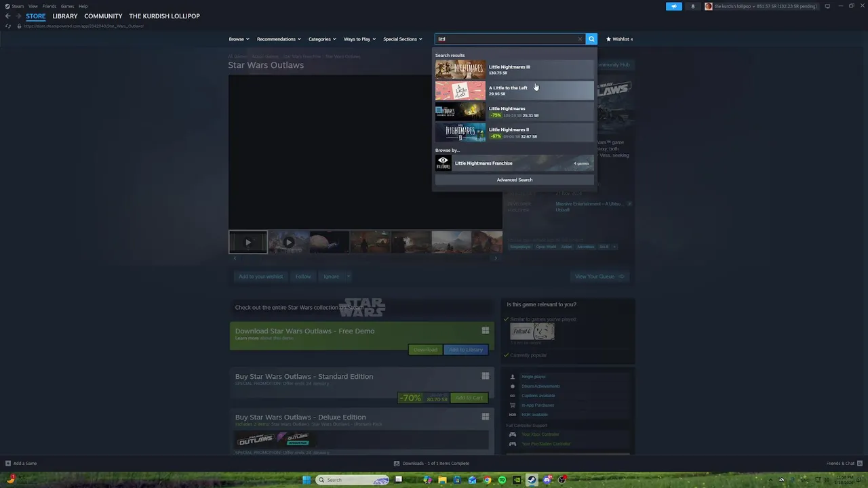This screenshot has height=488, width=868.
Task: Select Little Nightmares III search result
Action: click(514, 69)
